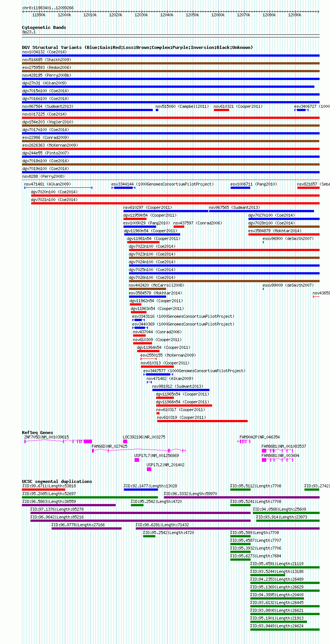This screenshot has height=644, width=330.
Task: Click the red bar under nsv610321
Action: [x=221, y=110]
